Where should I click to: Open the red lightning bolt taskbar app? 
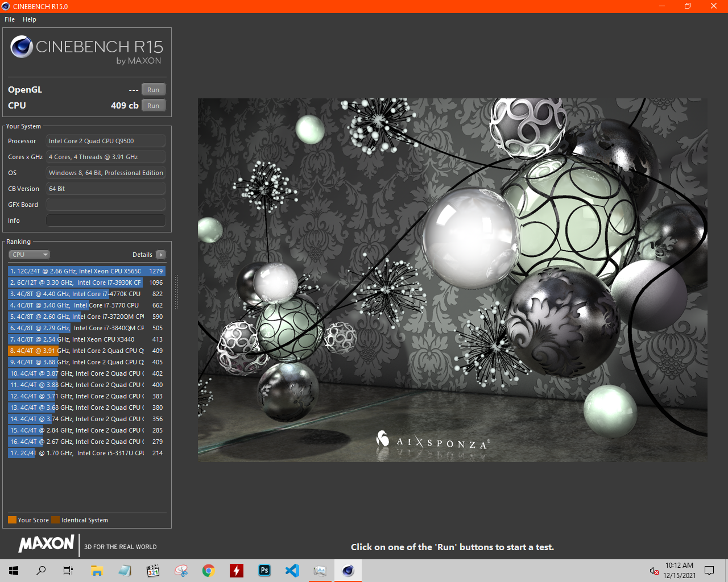pyautogui.click(x=237, y=571)
